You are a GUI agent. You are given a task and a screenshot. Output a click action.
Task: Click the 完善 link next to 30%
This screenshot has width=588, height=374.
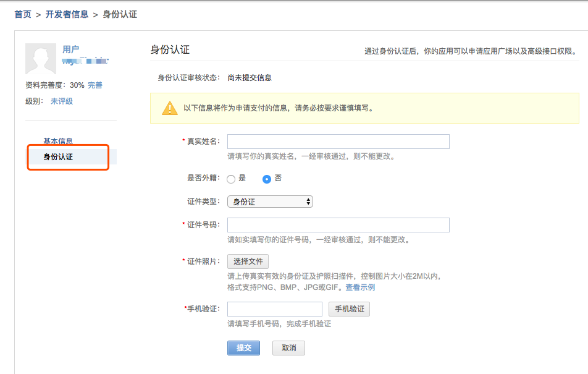click(94, 85)
